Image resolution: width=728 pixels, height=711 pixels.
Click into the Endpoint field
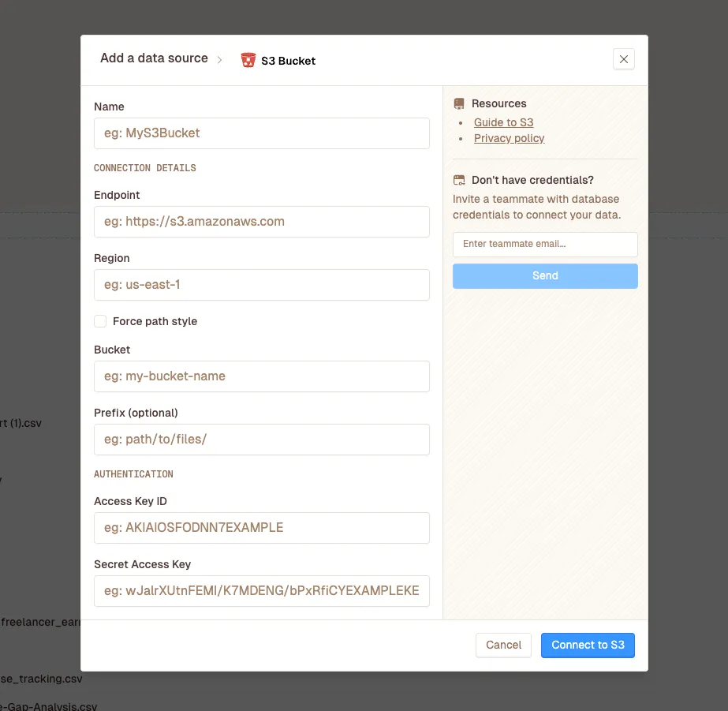coord(261,222)
